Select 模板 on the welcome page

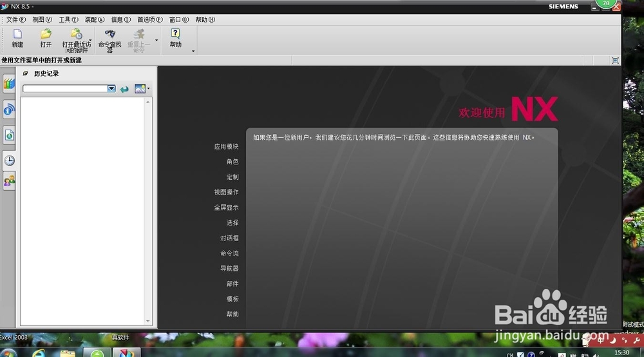[232, 298]
